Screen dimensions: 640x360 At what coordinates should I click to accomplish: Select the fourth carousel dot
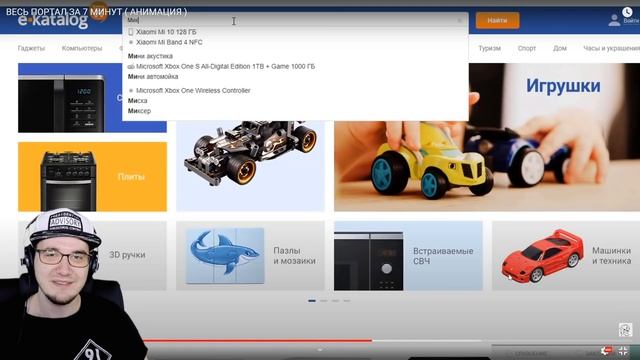point(347,301)
